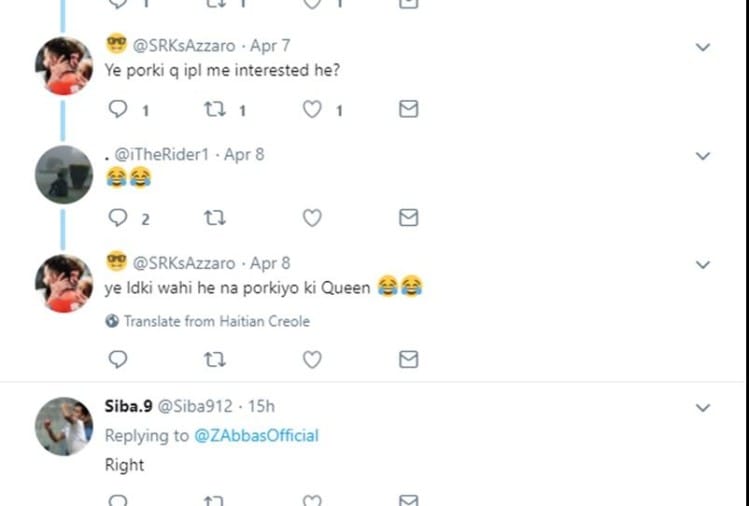Click Siba.9's profile picture
This screenshot has width=749, height=506.
(x=64, y=427)
